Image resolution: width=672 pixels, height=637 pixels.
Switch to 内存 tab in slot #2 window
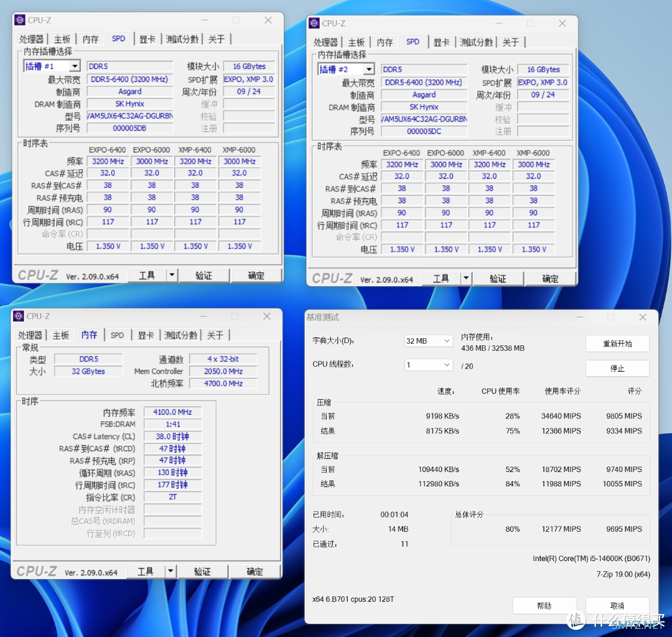point(385,42)
